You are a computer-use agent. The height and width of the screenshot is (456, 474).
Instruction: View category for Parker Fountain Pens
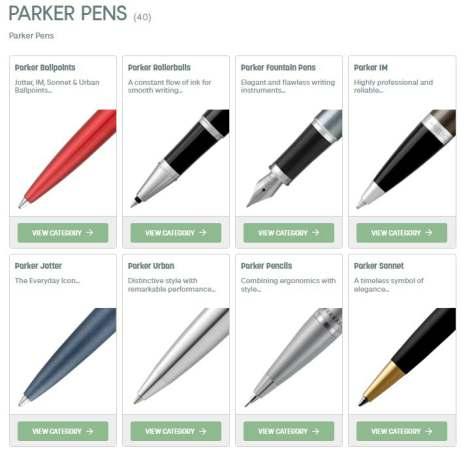click(289, 233)
